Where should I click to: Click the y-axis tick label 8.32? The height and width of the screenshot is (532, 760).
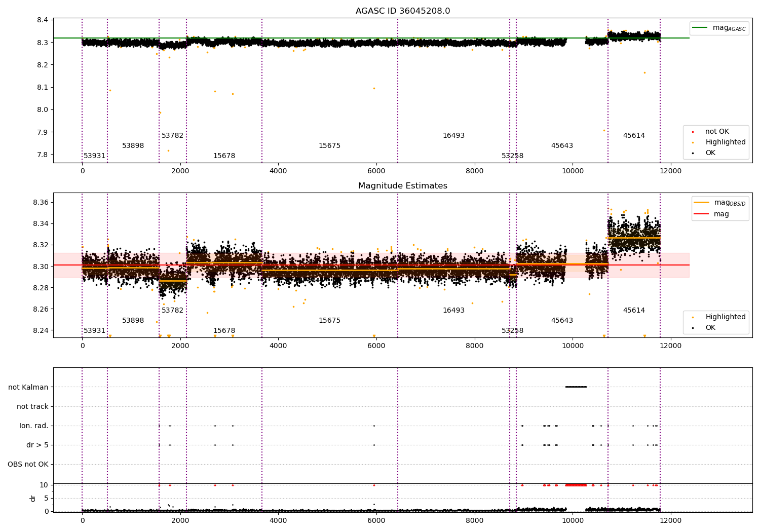(x=41, y=245)
